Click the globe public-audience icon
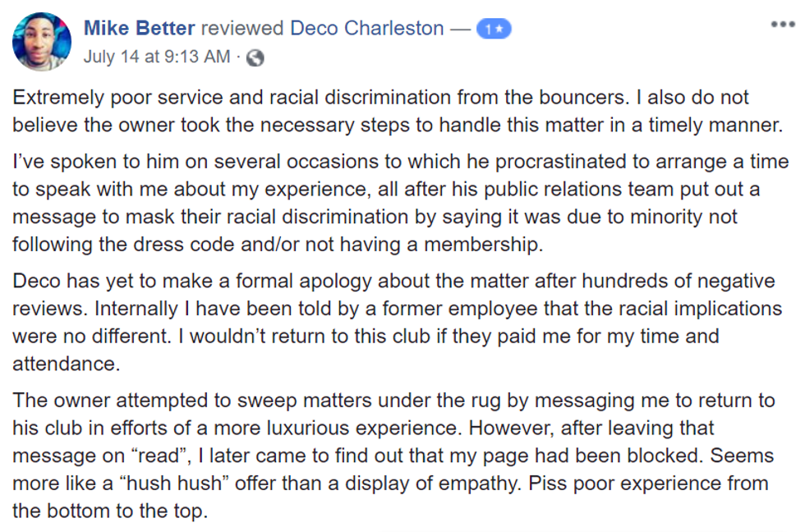 (255, 57)
